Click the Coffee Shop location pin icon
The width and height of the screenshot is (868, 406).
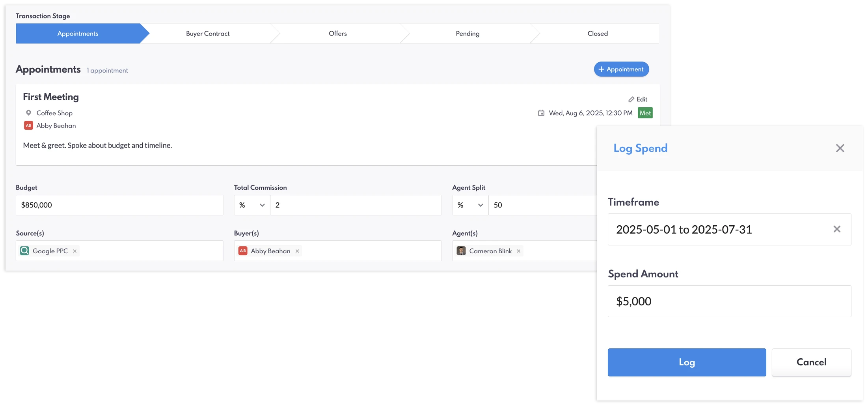[28, 113]
